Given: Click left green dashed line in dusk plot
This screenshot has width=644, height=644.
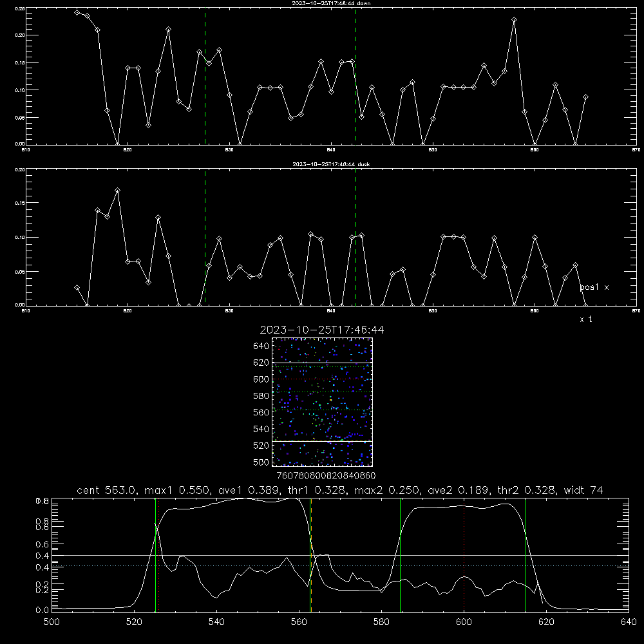Looking at the screenshot, I should (205, 238).
